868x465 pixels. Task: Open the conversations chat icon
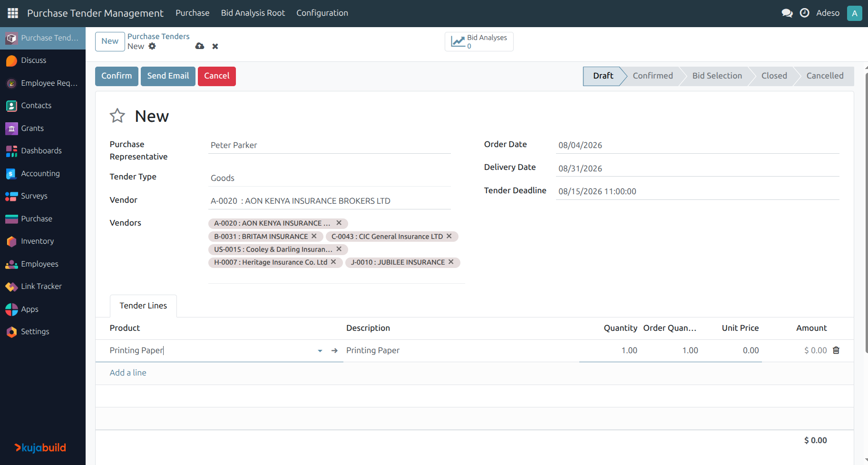tap(787, 13)
